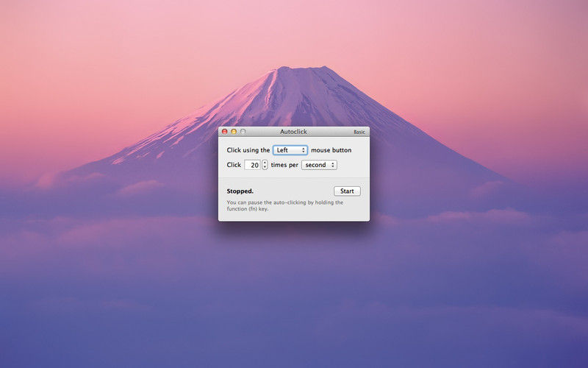Switch mode via the Basic button in title bar
Viewport: 588px width, 368px height.
pos(359,132)
